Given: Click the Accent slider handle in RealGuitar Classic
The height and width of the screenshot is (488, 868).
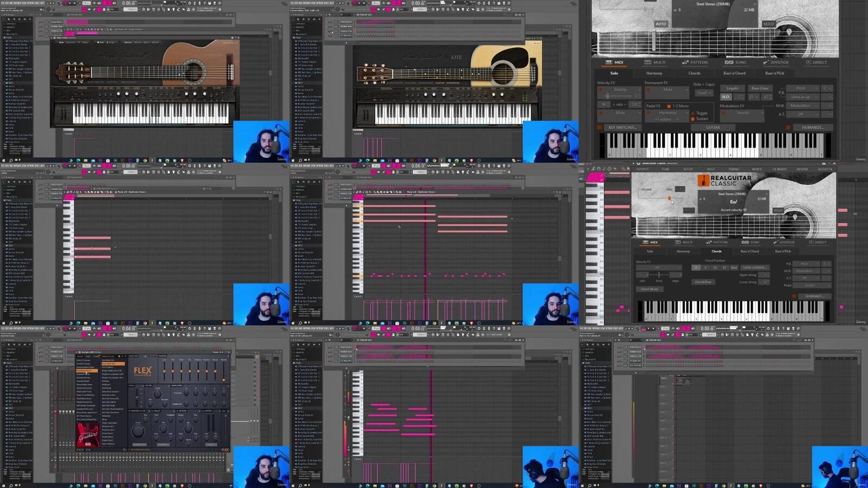Looking at the screenshot, I should pos(669,199).
